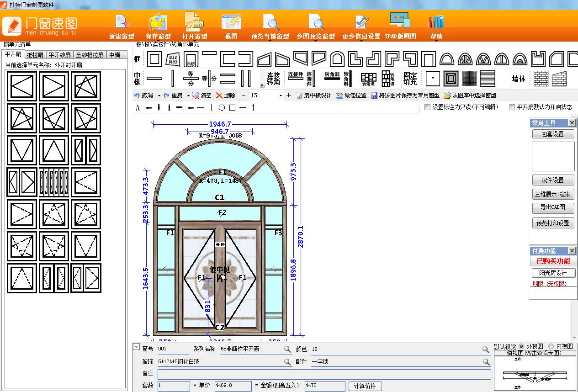Select the horizontal single mullion icon

[x=154, y=79]
